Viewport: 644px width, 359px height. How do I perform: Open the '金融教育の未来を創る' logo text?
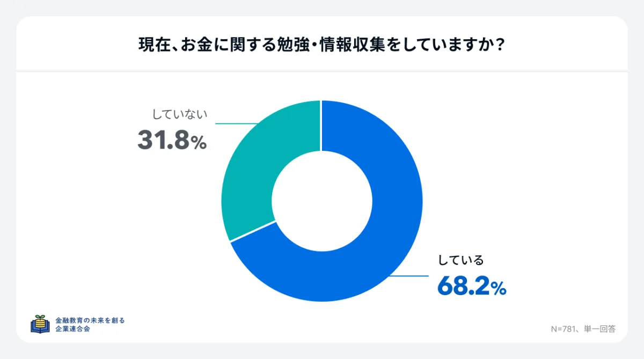pyautogui.click(x=90, y=320)
